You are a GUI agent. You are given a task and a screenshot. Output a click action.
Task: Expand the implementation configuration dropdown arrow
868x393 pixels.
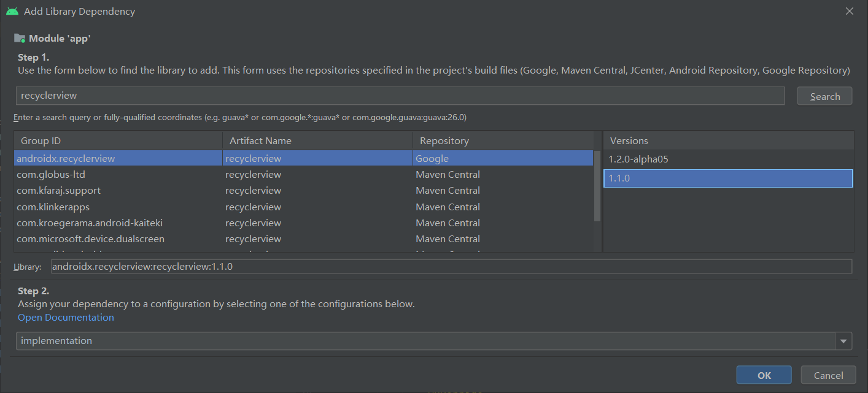point(843,341)
